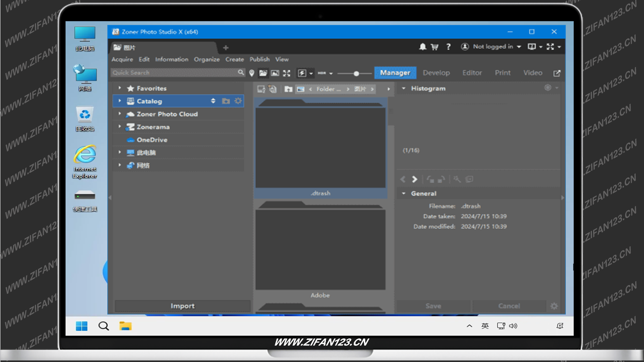
Task: Click the Import button
Action: pos(182,306)
